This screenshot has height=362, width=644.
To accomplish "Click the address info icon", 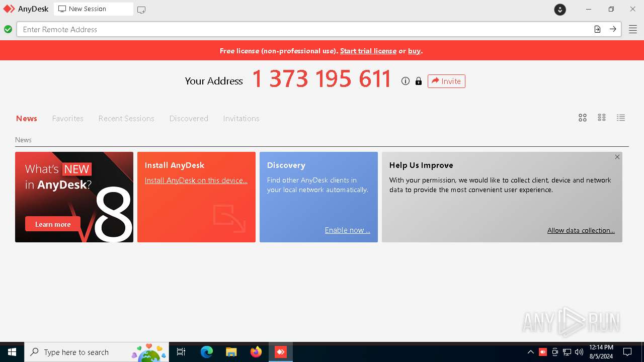I will pos(406,81).
